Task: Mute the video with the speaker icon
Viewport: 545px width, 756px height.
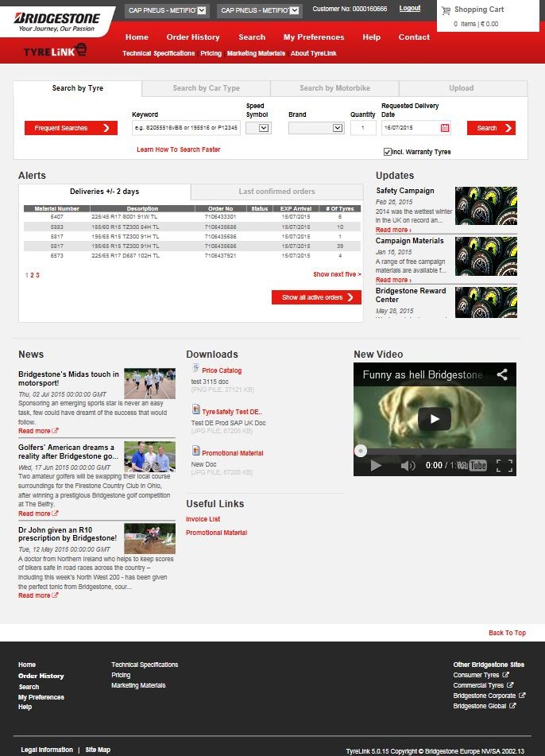Action: [408, 466]
